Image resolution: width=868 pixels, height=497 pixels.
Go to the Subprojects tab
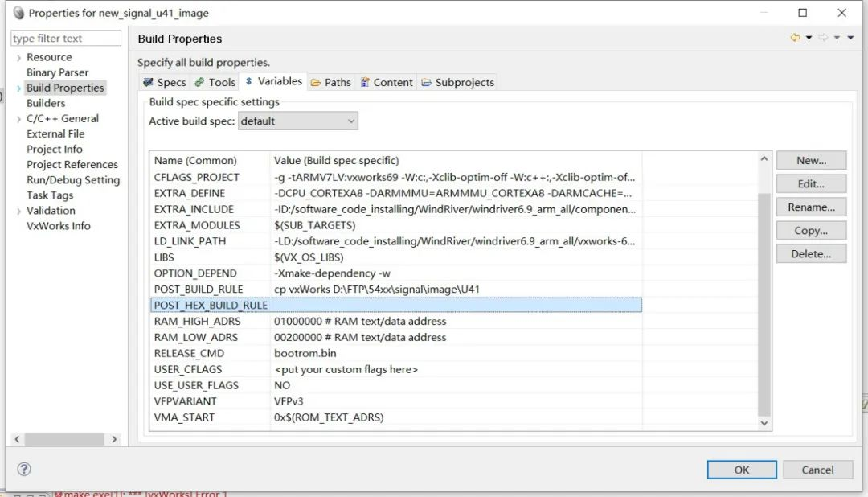(457, 82)
